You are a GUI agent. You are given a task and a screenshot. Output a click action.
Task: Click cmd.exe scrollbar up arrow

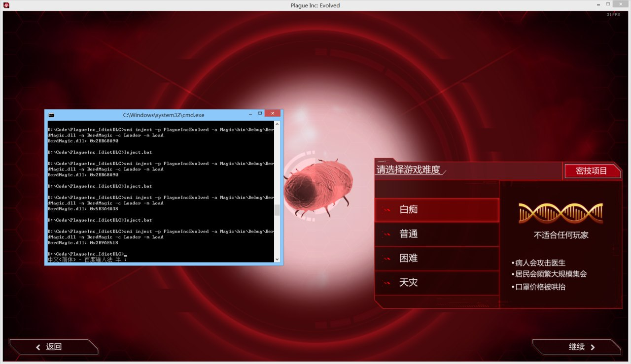[277, 124]
